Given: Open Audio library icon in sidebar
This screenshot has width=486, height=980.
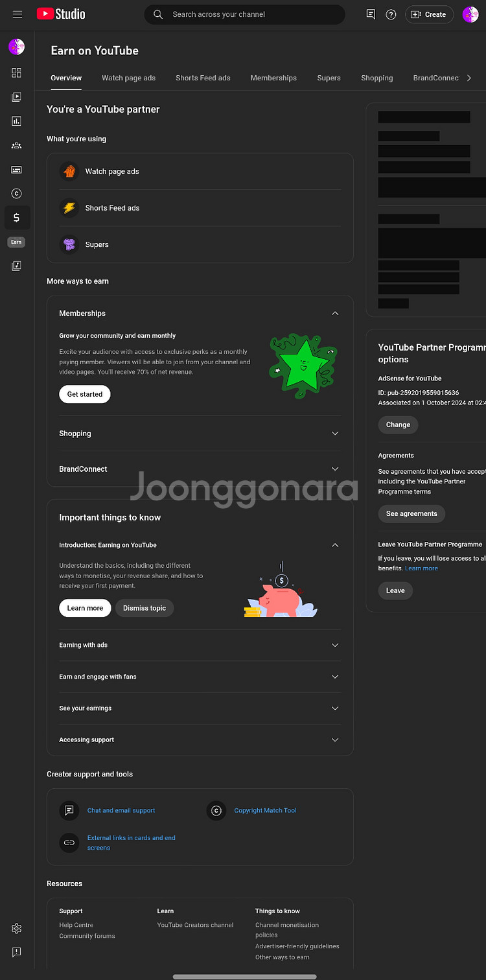Looking at the screenshot, I should pos(16,266).
